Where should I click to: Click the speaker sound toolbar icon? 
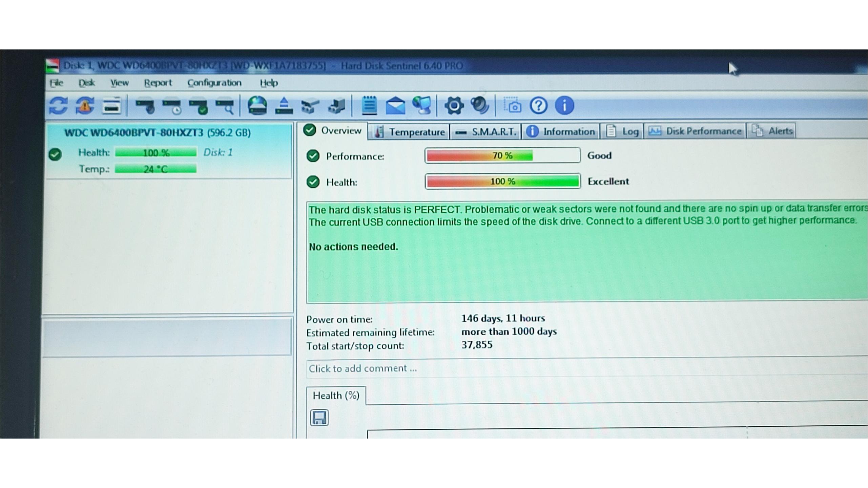point(480,105)
